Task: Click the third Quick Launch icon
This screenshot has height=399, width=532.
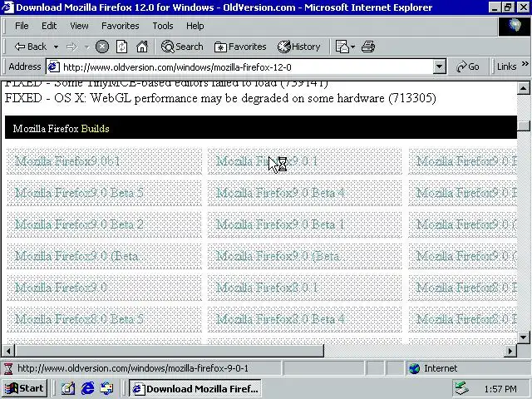Action: (107, 388)
